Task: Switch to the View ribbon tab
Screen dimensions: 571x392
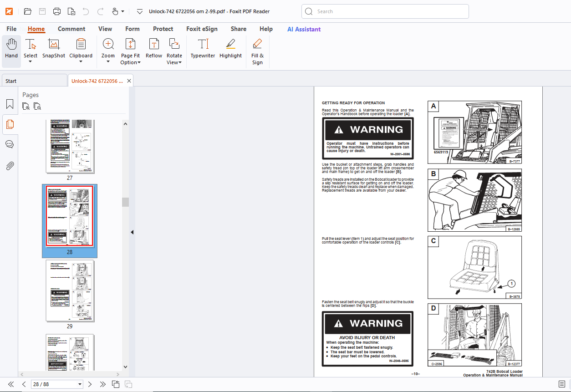Action: click(x=105, y=29)
